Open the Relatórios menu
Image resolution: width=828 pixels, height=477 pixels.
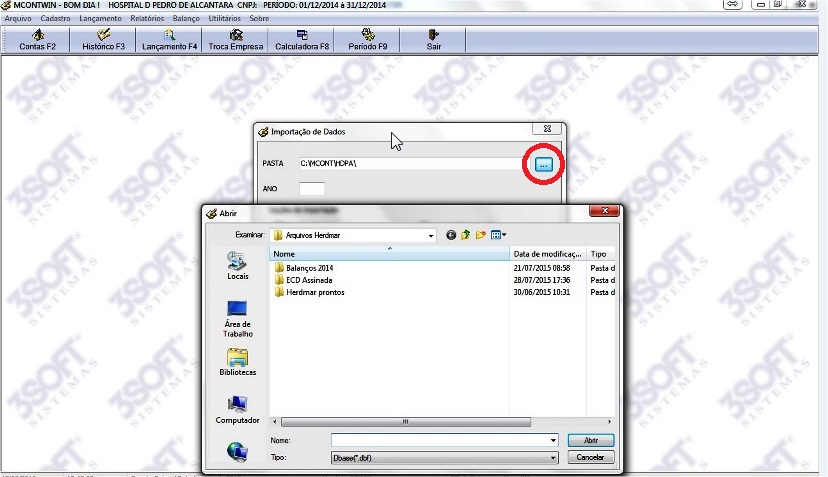(x=147, y=18)
